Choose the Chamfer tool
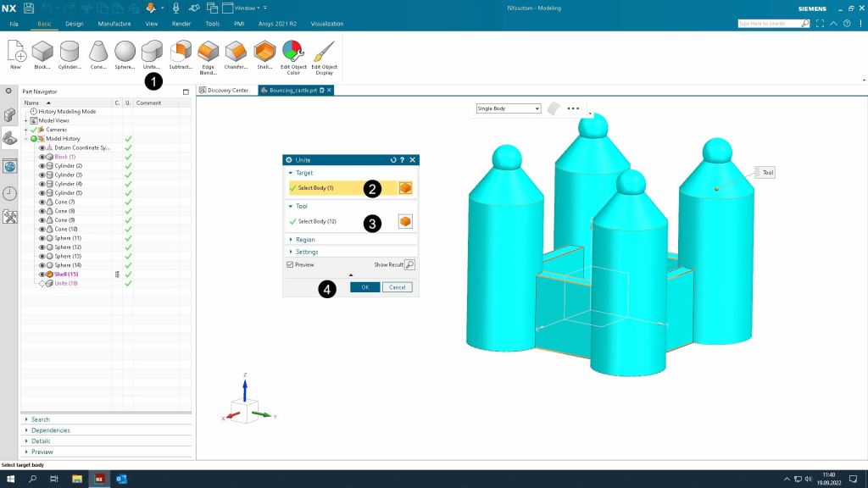Viewport: 868px width, 488px height. coord(236,53)
